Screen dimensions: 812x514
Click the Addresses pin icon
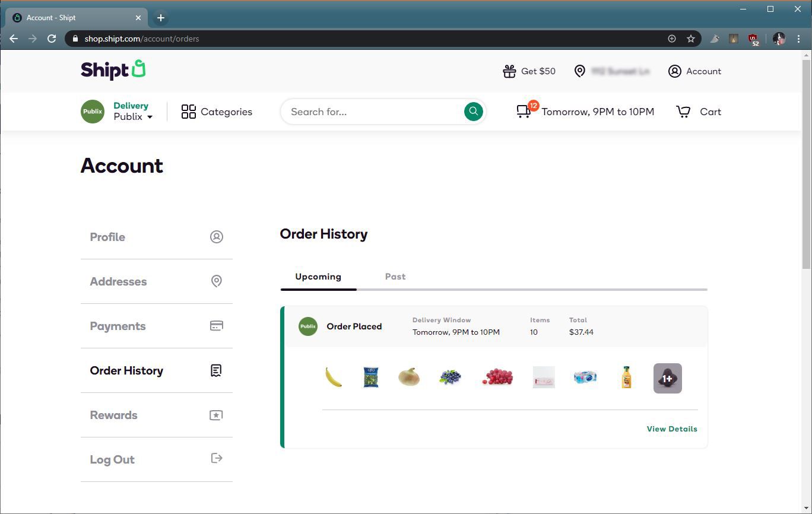[217, 281]
